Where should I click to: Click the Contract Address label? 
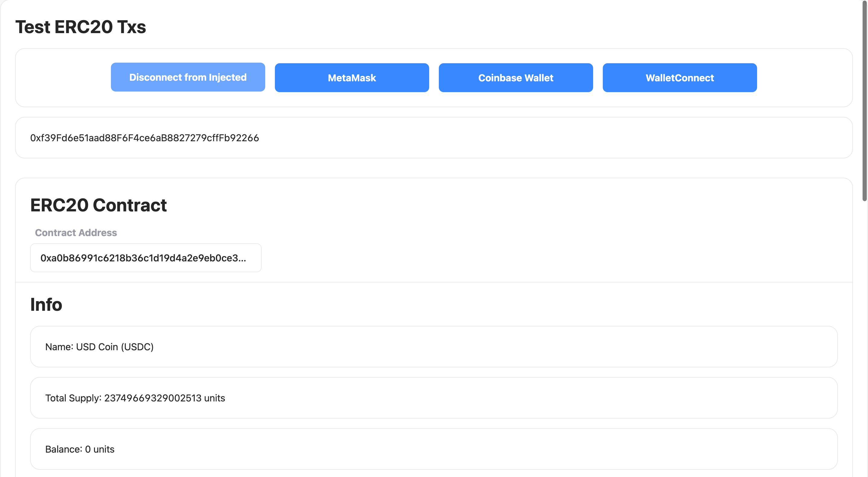coord(76,232)
